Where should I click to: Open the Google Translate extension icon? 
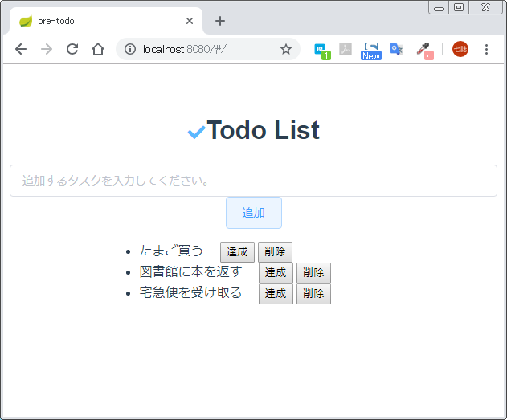[397, 49]
